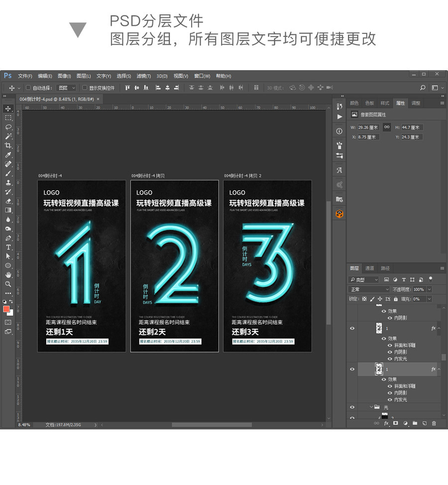Open the 滤镜(T) menu
This screenshot has width=448, height=485.
(x=144, y=76)
